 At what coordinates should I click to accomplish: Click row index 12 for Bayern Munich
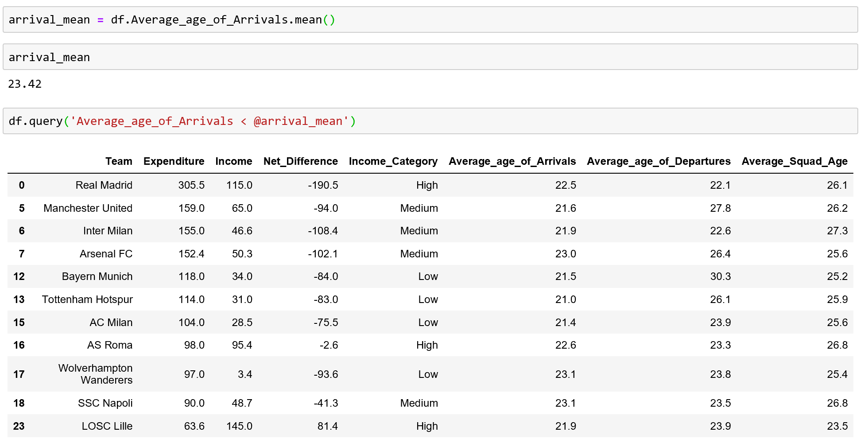(x=19, y=276)
